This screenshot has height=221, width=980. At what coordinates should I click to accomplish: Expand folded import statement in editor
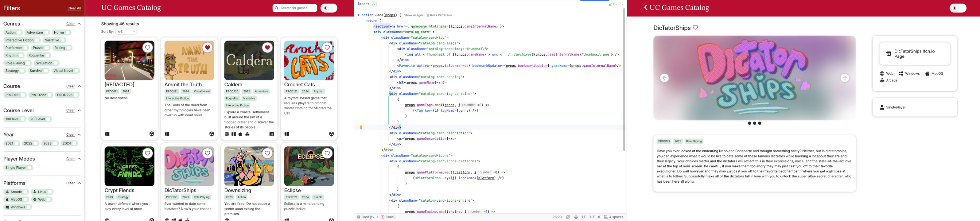[374, 4]
